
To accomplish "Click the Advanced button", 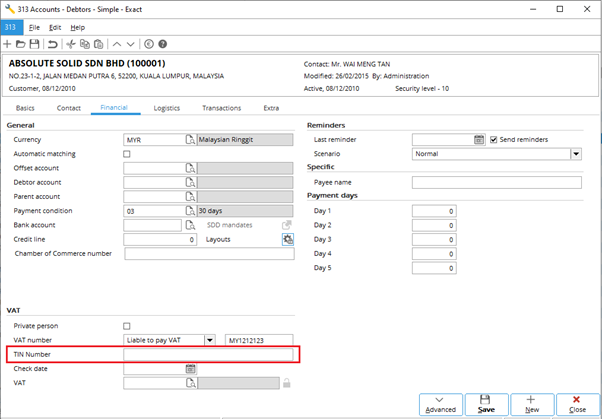I will [x=440, y=404].
